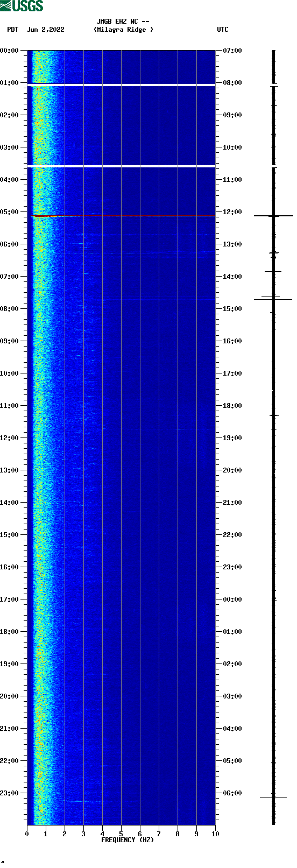Click the 06:00 UTC time label
Viewport: 297px width, 868px height.
click(232, 793)
